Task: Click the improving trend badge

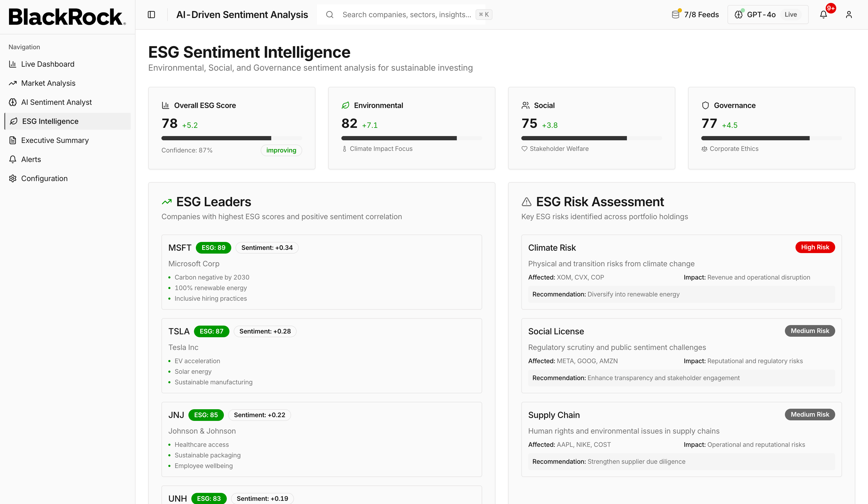Action: pyautogui.click(x=281, y=150)
